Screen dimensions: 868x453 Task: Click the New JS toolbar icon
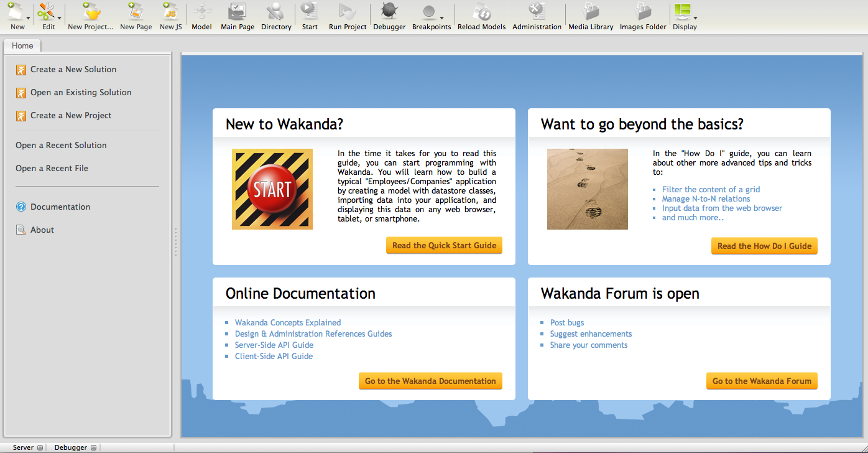(170, 12)
